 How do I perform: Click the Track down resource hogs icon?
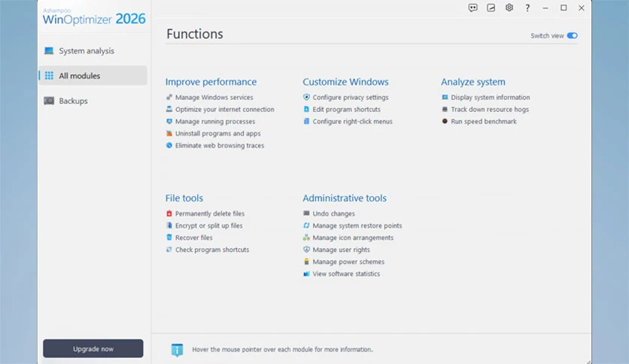(x=445, y=109)
